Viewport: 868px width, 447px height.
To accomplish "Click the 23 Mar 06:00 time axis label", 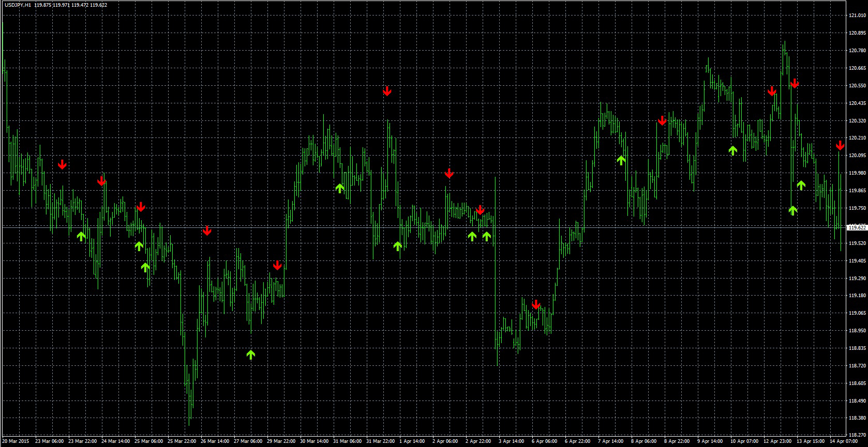I will (49, 441).
